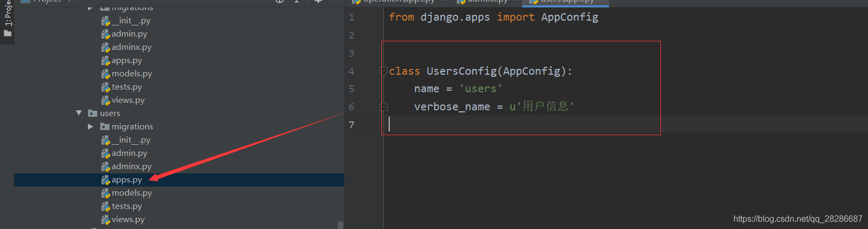
Task: Click icon of tests.py above users folder
Action: click(x=105, y=87)
